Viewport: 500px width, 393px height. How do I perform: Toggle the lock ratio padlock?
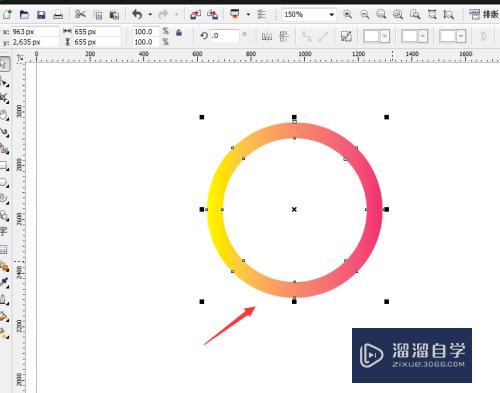click(179, 33)
